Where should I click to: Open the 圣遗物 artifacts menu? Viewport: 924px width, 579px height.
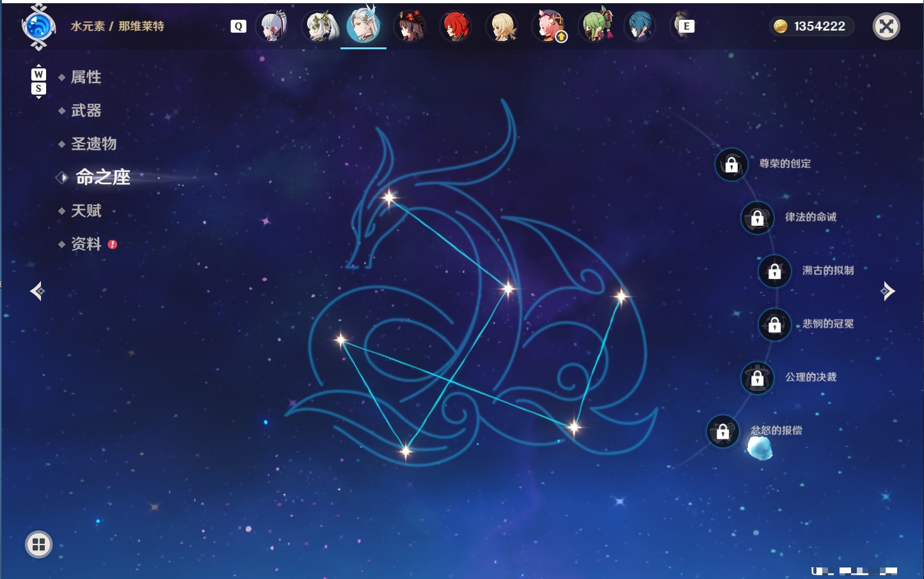point(93,144)
